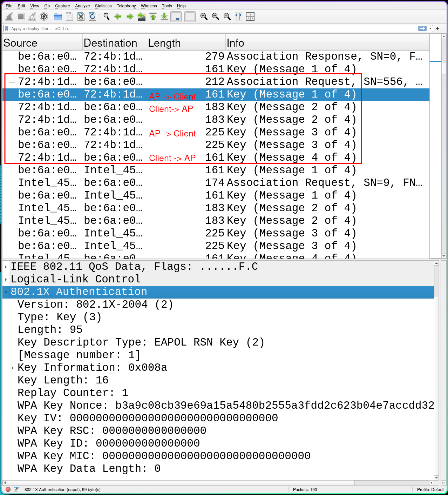
Task: Sort by the Length column header
Action: click(x=186, y=43)
